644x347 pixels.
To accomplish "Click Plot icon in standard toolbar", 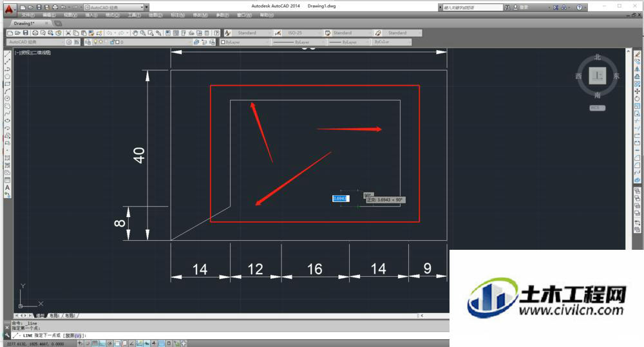I will tap(35, 33).
